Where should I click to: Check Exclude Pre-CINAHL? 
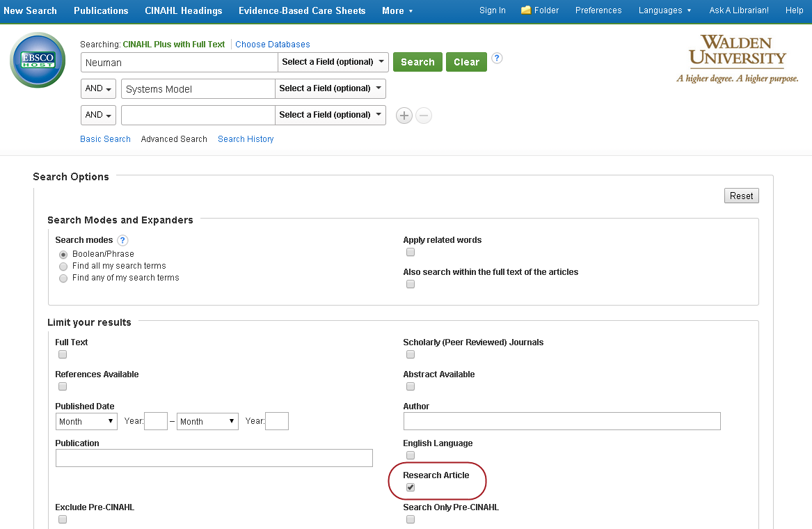tap(63, 520)
